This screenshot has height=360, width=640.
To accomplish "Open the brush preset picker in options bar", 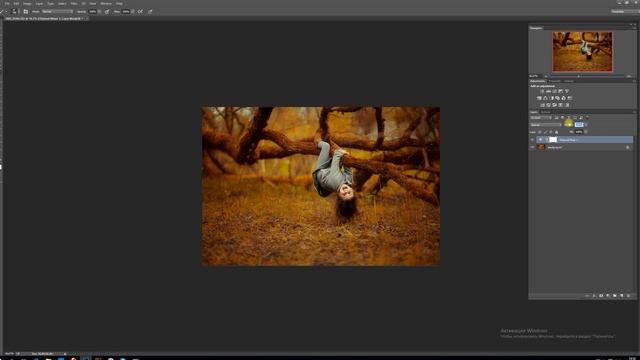I will (14, 11).
